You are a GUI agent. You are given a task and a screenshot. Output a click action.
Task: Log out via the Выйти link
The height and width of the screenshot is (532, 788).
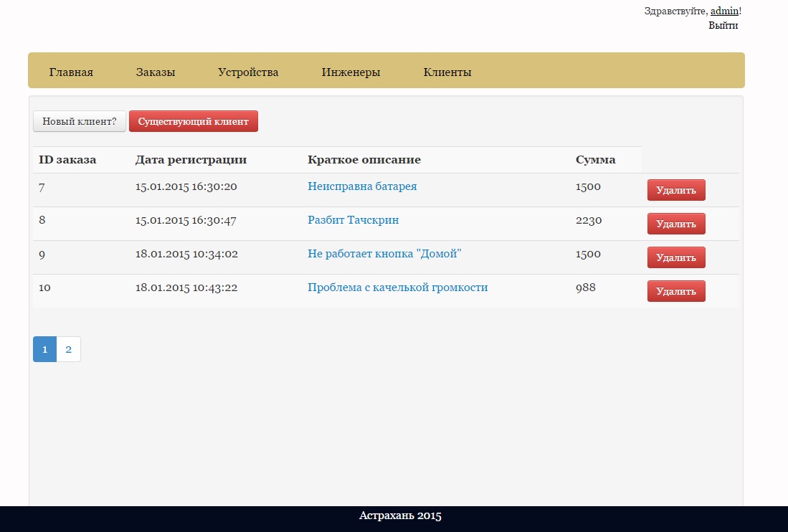723,25
